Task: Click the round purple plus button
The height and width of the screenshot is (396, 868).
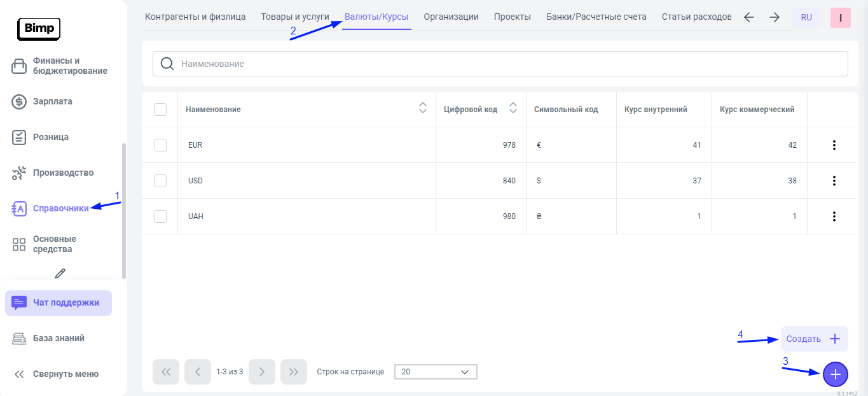Action: tap(835, 374)
